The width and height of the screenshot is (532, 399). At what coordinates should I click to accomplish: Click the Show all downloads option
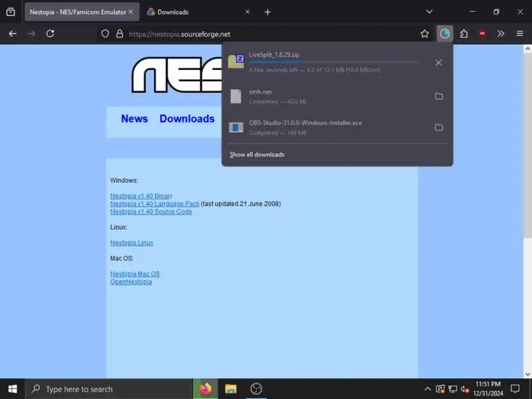[x=257, y=155]
